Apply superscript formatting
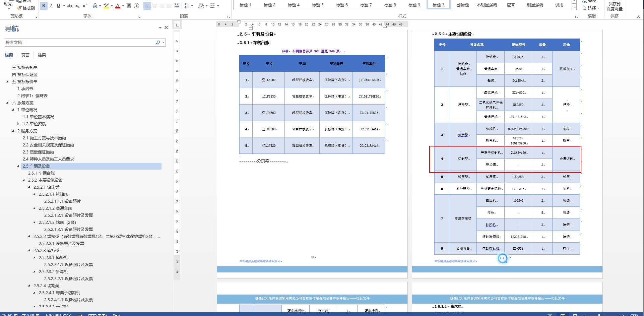This screenshot has width=644, height=316. point(84,6)
